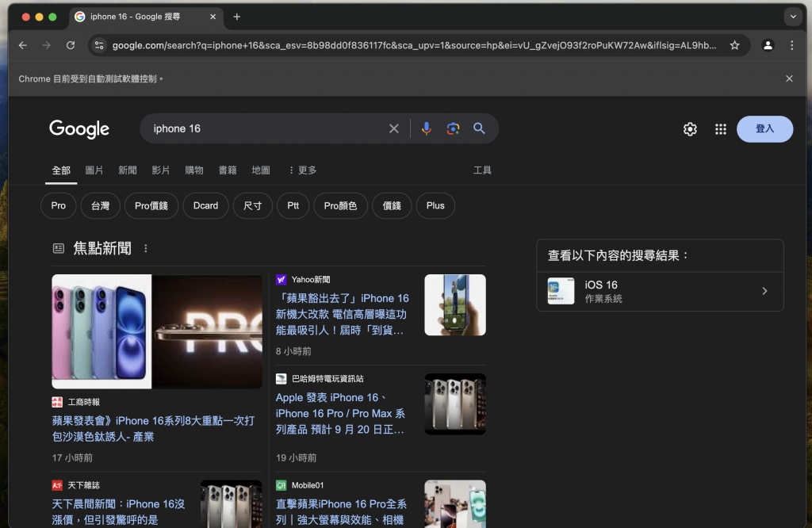This screenshot has width=812, height=528.
Task: Close the iphone 16 Google tab
Action: click(213, 17)
